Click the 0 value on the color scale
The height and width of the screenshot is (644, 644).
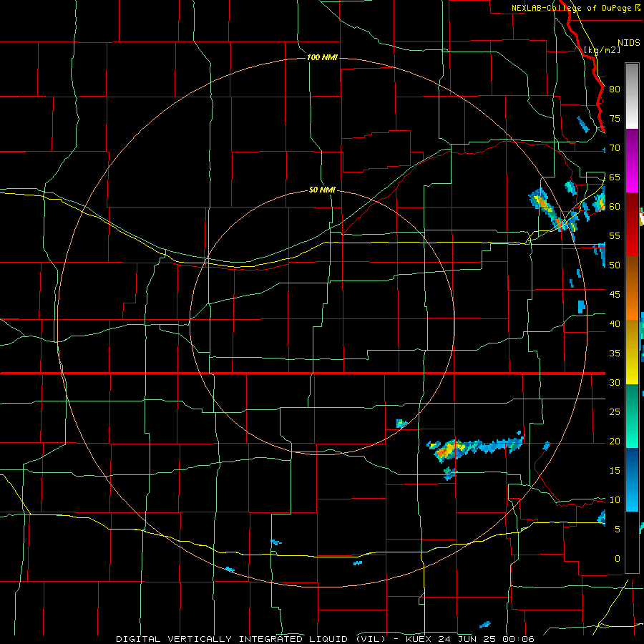coord(618,559)
